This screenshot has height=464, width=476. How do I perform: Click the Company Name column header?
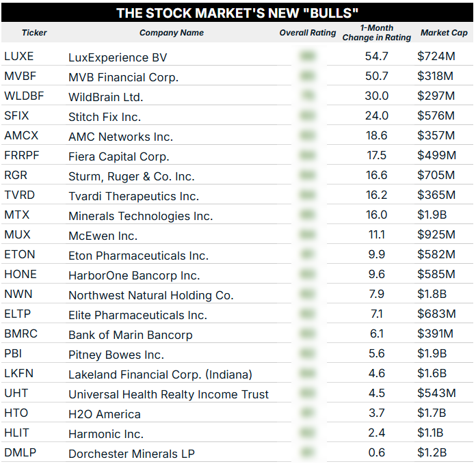pos(172,33)
